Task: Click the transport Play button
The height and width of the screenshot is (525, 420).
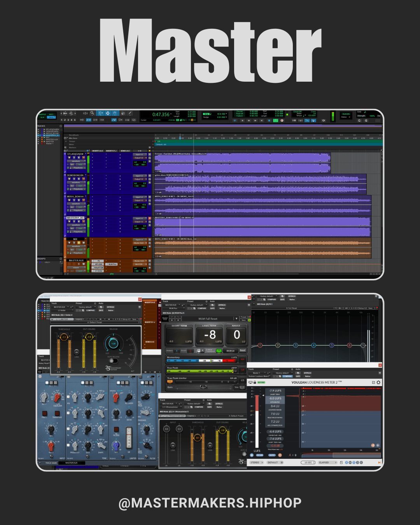Action: coord(276,121)
